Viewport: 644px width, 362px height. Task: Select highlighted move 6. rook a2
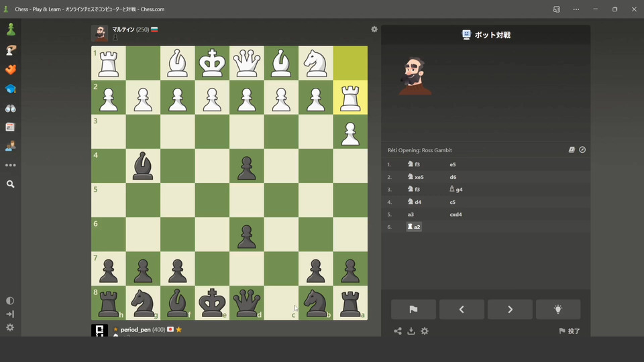click(x=414, y=227)
